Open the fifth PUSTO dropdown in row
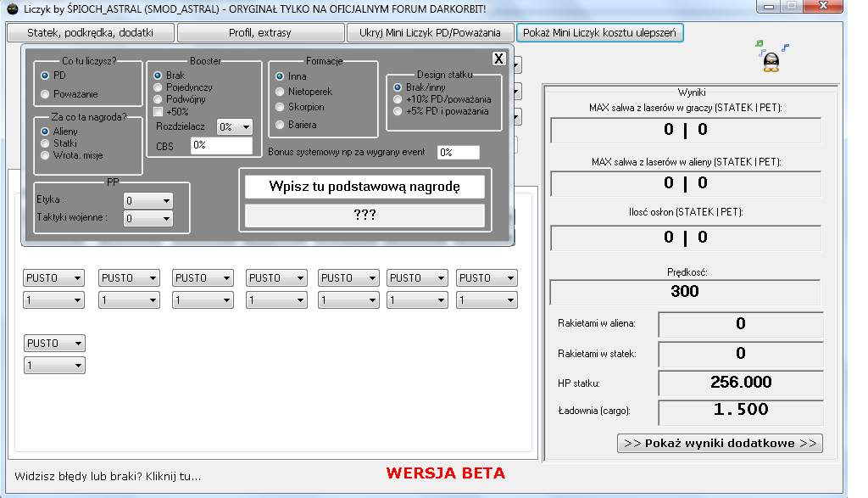The height and width of the screenshot is (498, 868). (x=348, y=278)
